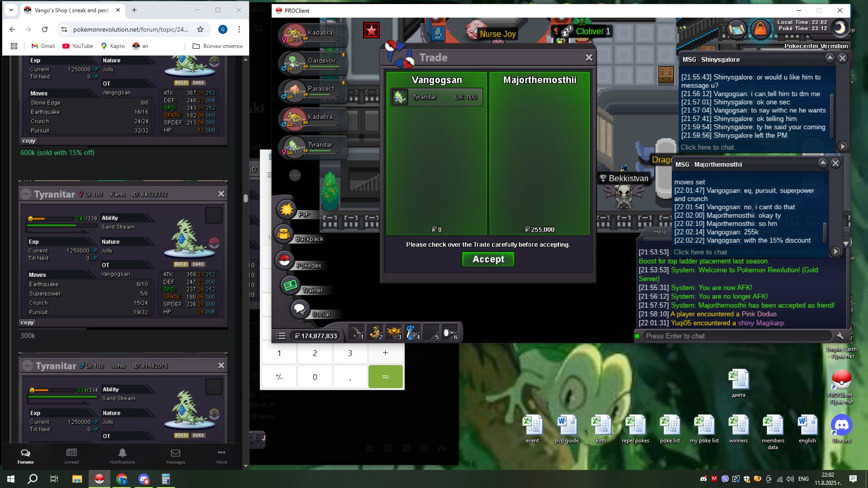Click the browser address bar
The height and width of the screenshot is (488, 868).
pyautogui.click(x=130, y=29)
